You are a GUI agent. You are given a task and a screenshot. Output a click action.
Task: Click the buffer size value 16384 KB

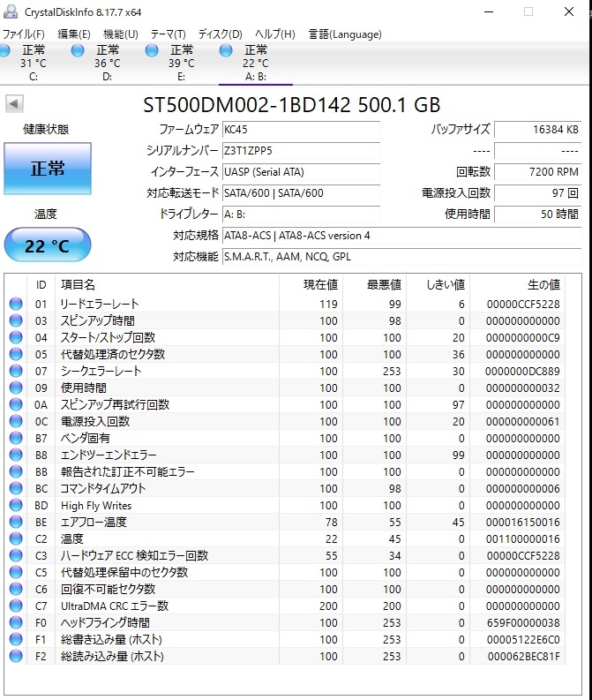click(537, 130)
